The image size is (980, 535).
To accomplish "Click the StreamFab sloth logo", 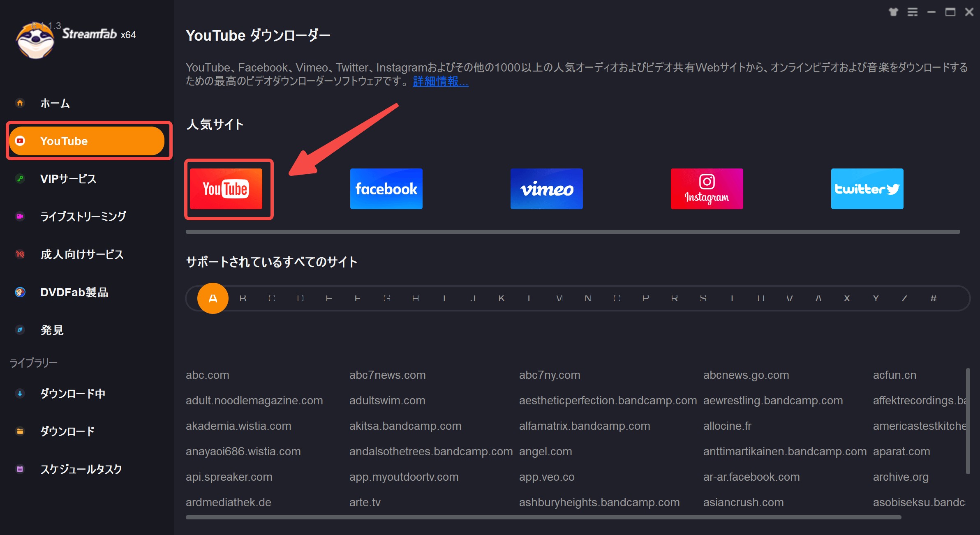I will coord(35,40).
